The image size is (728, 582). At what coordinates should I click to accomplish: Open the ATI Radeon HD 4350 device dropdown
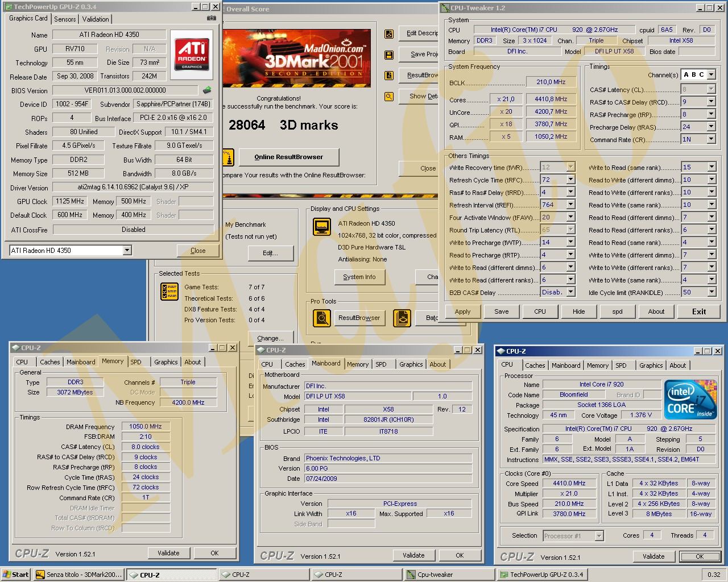click(127, 250)
